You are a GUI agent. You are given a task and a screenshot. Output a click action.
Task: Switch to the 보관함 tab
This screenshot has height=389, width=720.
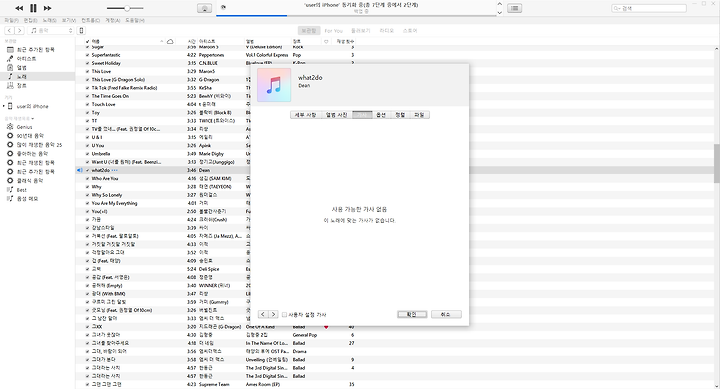(x=308, y=31)
